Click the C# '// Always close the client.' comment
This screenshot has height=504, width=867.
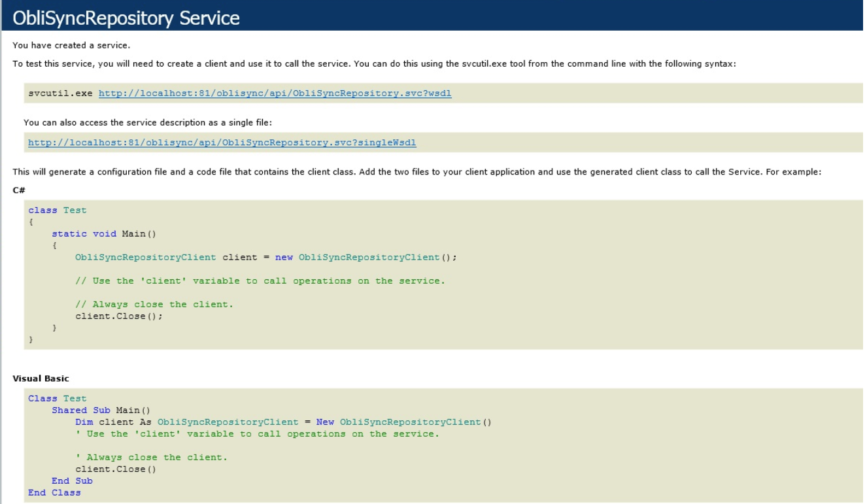[x=154, y=305]
